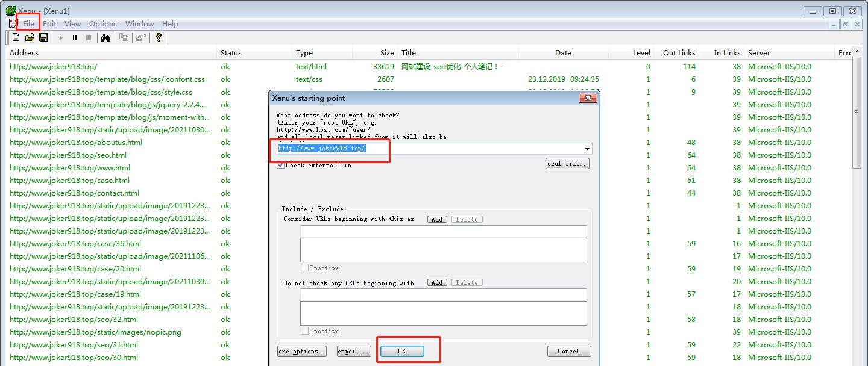Click the More options button
Screen dimensions: 868x366
(x=302, y=351)
